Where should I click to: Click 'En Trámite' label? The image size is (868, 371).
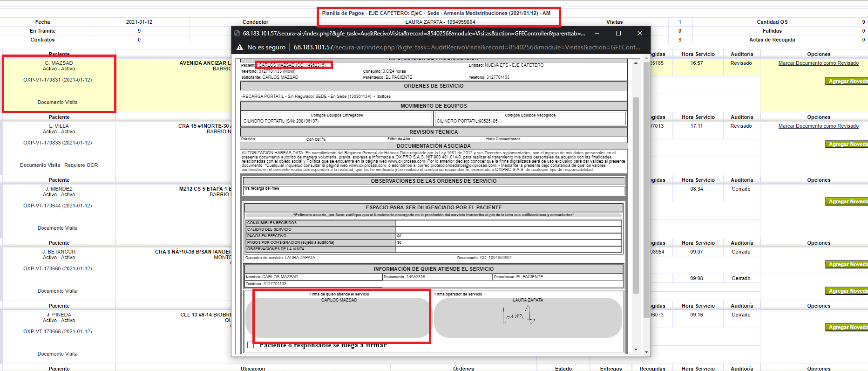(x=42, y=31)
